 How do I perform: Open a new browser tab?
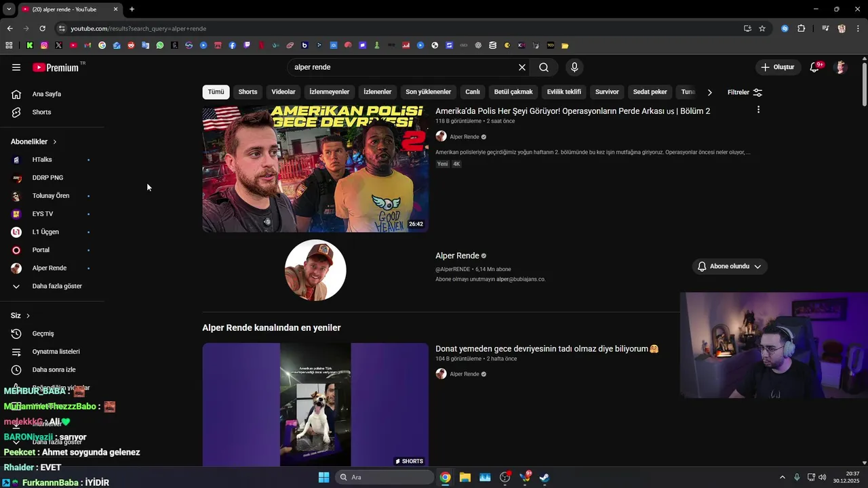pyautogui.click(x=132, y=9)
